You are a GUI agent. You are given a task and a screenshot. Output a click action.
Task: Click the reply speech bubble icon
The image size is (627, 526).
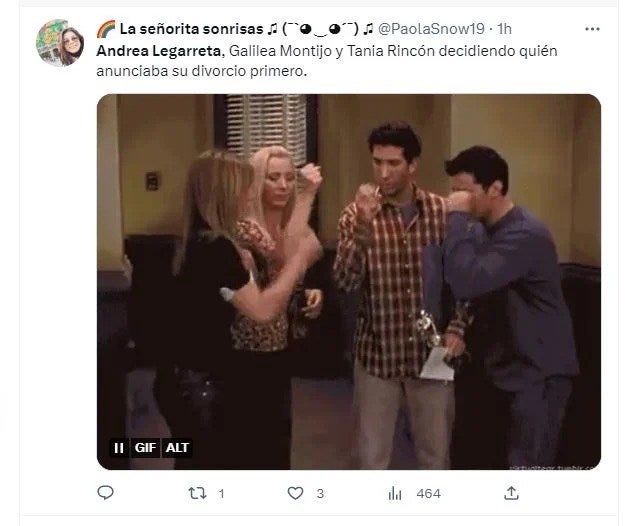coord(106,492)
